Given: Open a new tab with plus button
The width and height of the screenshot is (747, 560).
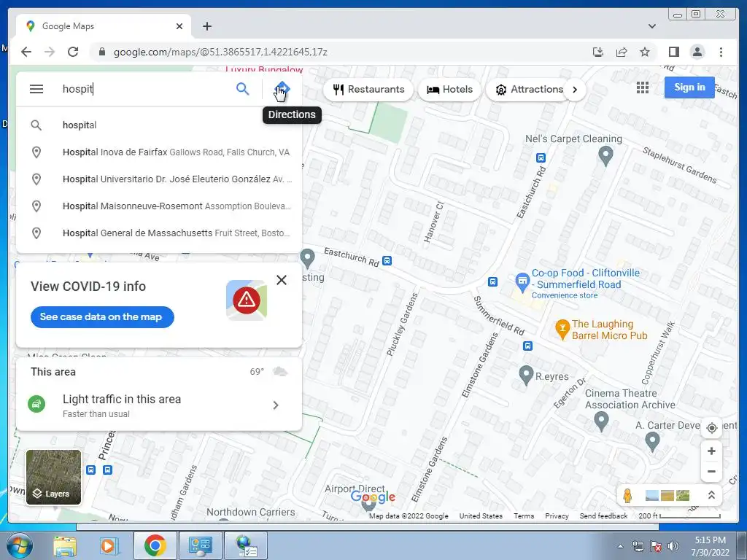Looking at the screenshot, I should click(x=206, y=26).
